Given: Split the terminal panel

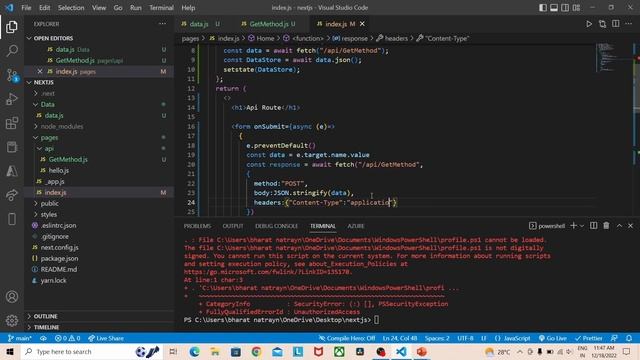Looking at the screenshot, I should tap(593, 226).
